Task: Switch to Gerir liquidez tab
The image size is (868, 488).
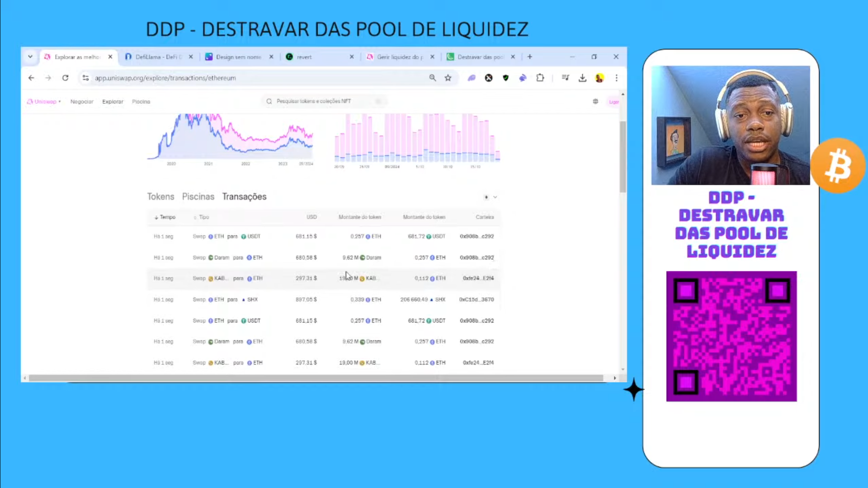Action: coord(400,56)
